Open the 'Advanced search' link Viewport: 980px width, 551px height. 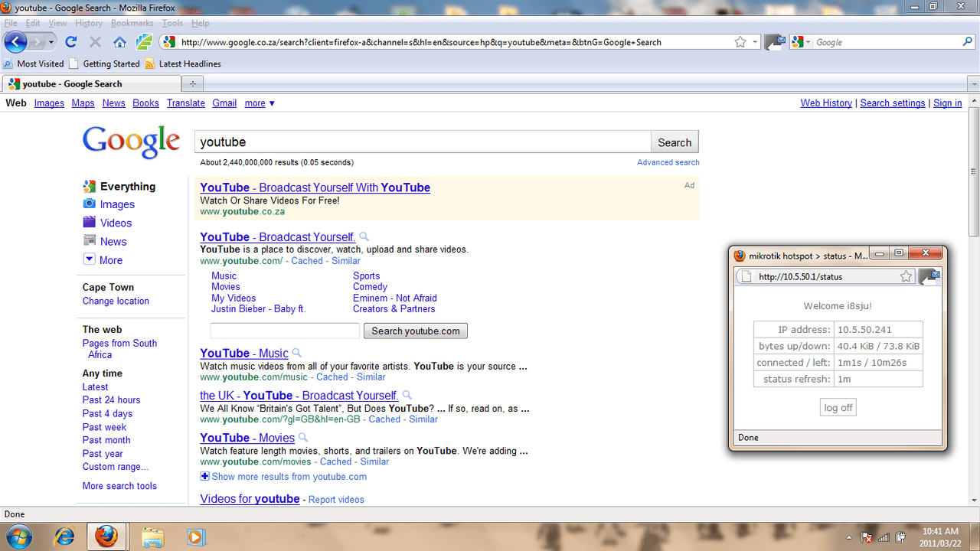pos(668,162)
